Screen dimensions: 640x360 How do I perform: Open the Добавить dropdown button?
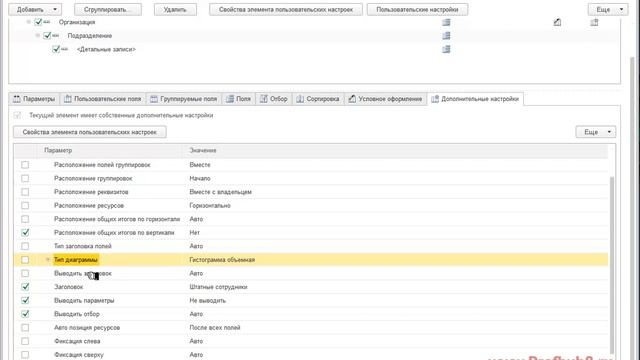coord(35,9)
